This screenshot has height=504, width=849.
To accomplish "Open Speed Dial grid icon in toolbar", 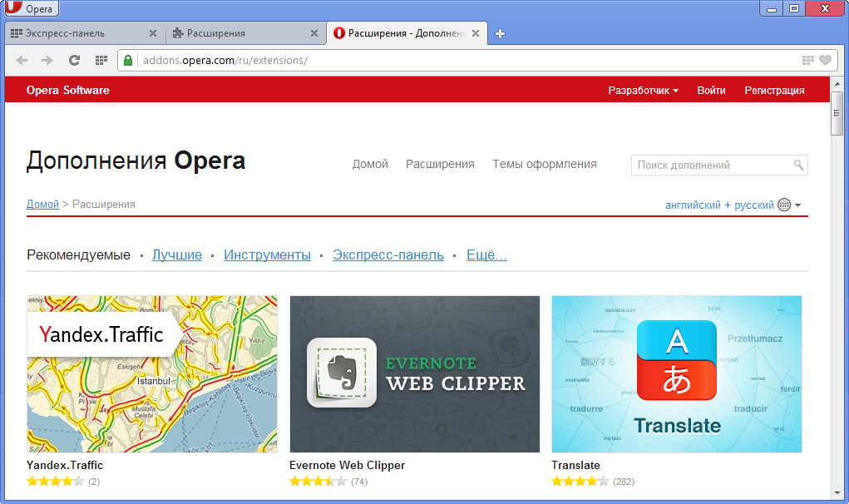I will pos(101,60).
